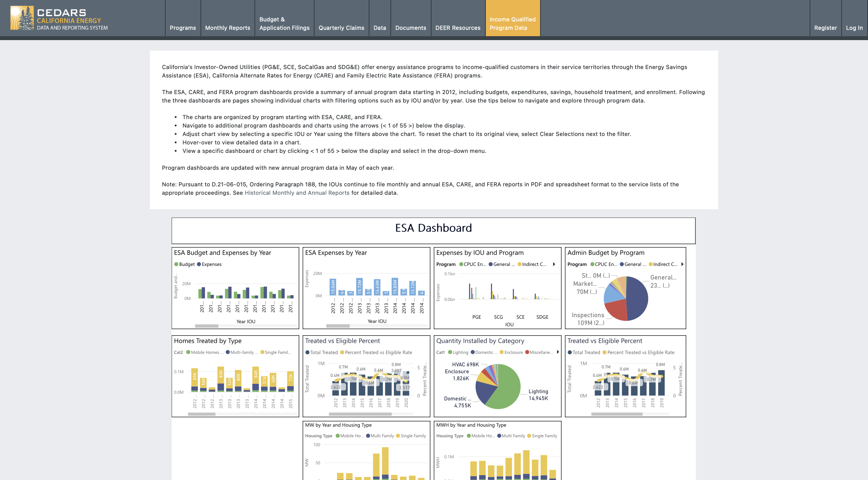Click the green Budget legend dot

(x=176, y=264)
